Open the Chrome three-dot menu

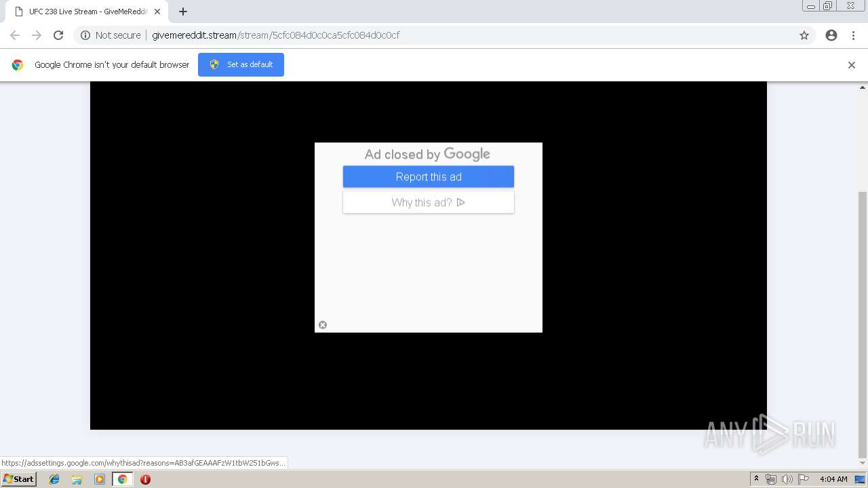click(x=853, y=35)
